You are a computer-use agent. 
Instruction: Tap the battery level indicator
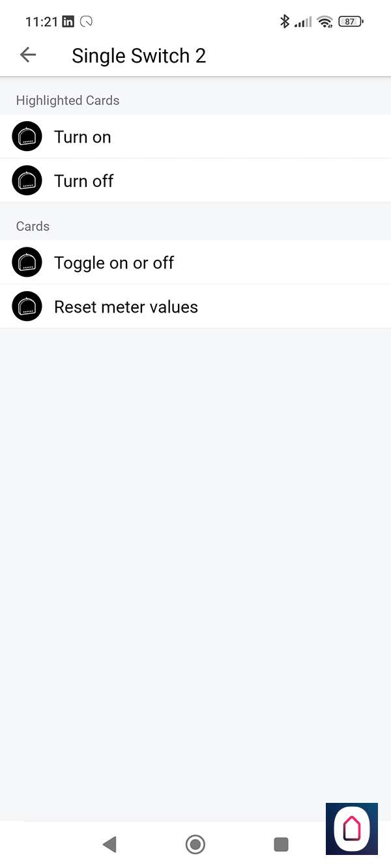[x=351, y=21]
